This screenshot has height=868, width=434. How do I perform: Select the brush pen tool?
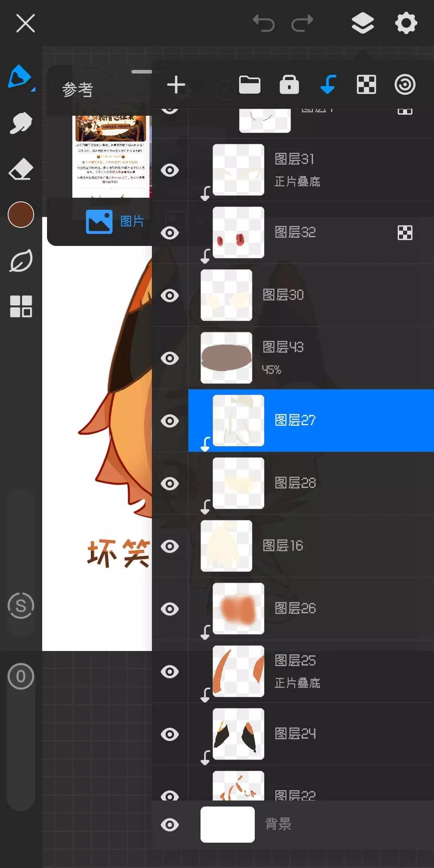coord(20,76)
